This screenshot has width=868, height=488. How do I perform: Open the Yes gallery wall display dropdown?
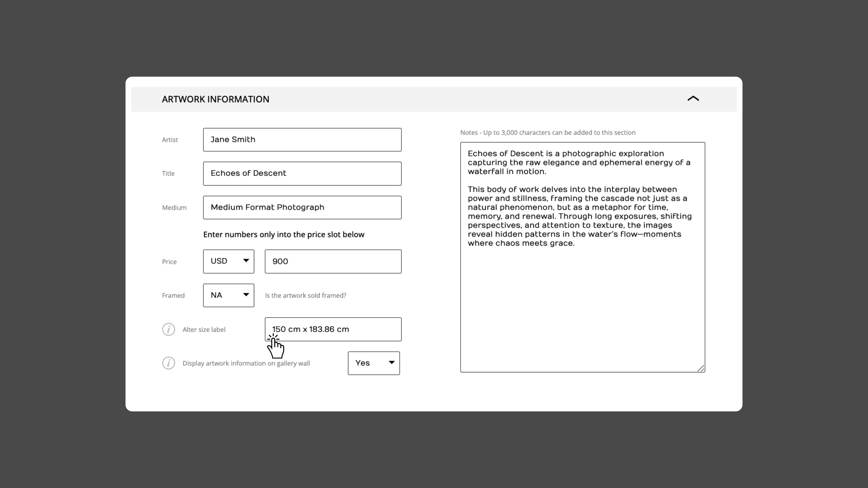pos(374,363)
